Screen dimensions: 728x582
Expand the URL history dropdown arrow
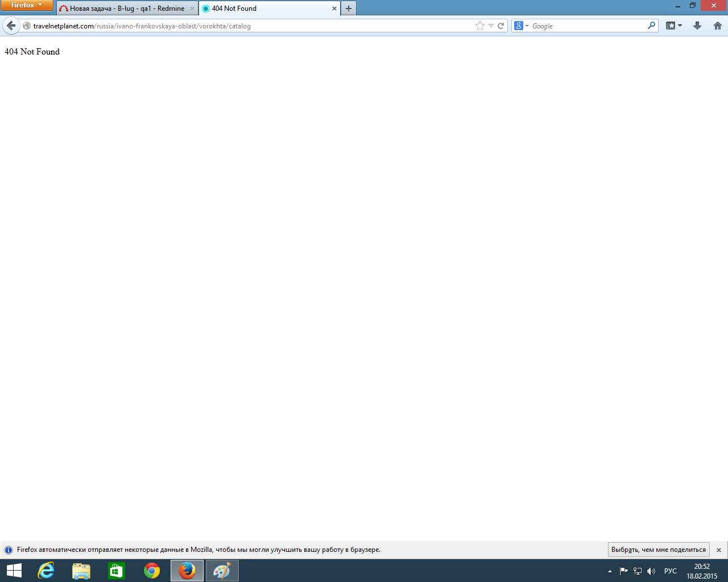pos(491,26)
